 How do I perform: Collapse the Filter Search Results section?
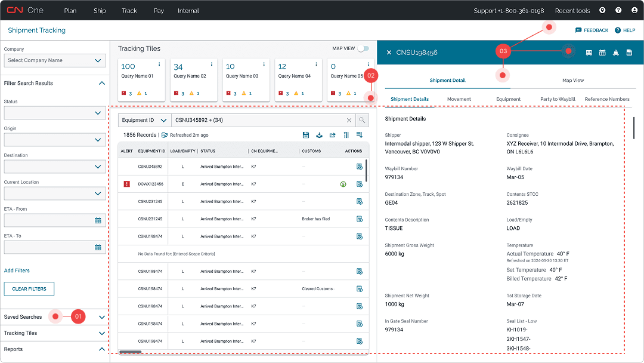(102, 83)
